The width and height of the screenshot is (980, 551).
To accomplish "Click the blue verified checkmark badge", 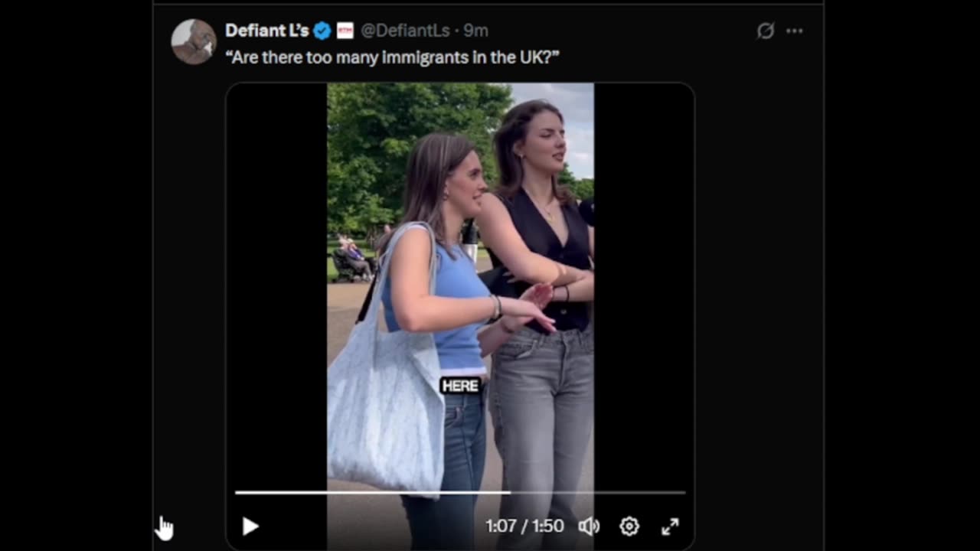I will (x=322, y=31).
